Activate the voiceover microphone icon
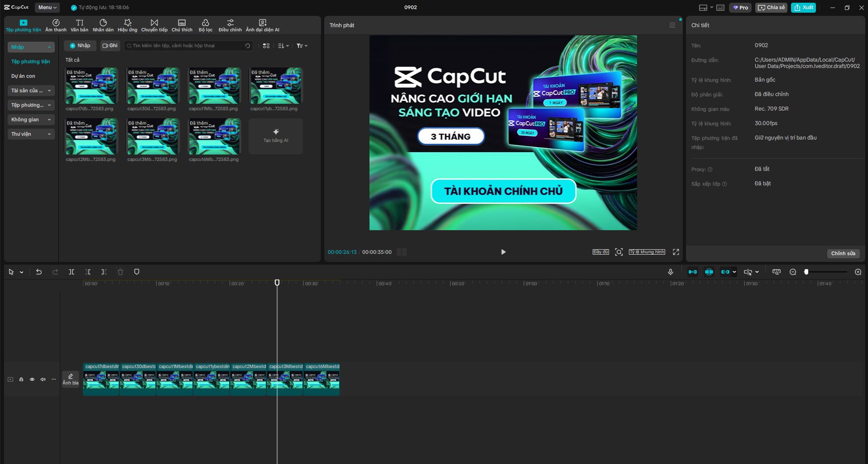 [x=670, y=272]
